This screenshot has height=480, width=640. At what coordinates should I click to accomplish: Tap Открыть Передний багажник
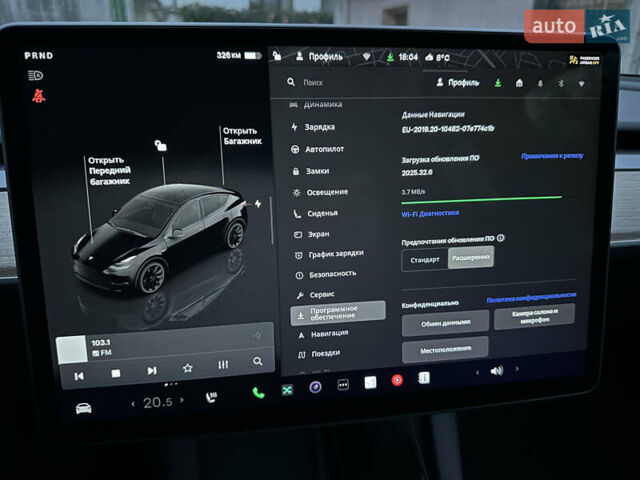[x=109, y=171]
